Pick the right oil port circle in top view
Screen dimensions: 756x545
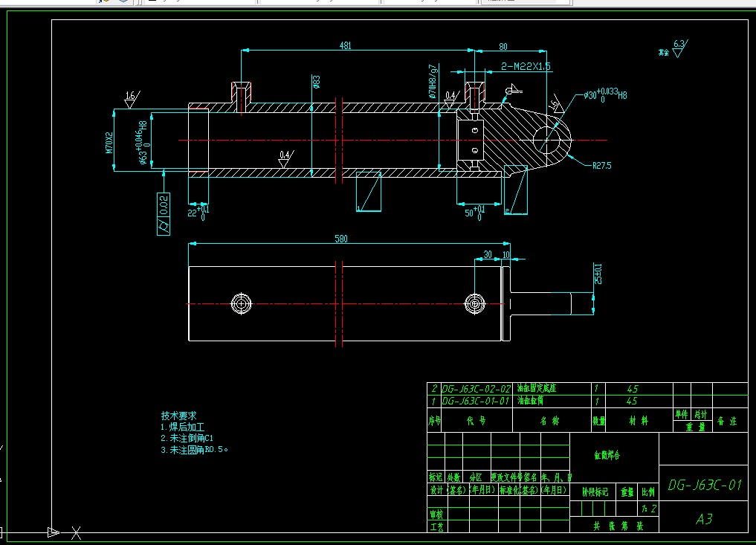(474, 304)
